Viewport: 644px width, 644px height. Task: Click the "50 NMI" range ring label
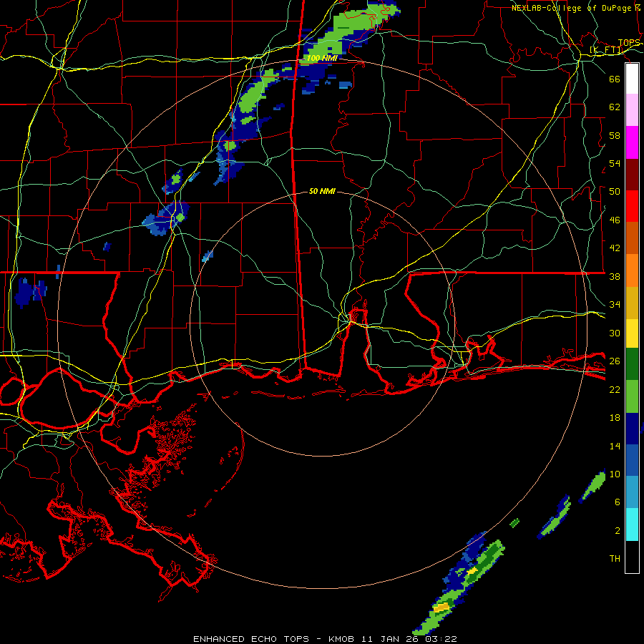click(322, 191)
